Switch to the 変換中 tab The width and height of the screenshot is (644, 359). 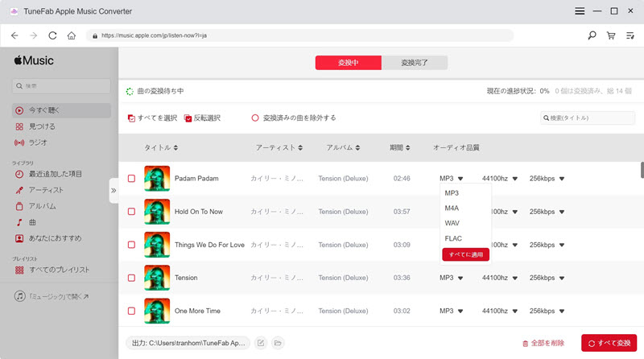pyautogui.click(x=349, y=63)
